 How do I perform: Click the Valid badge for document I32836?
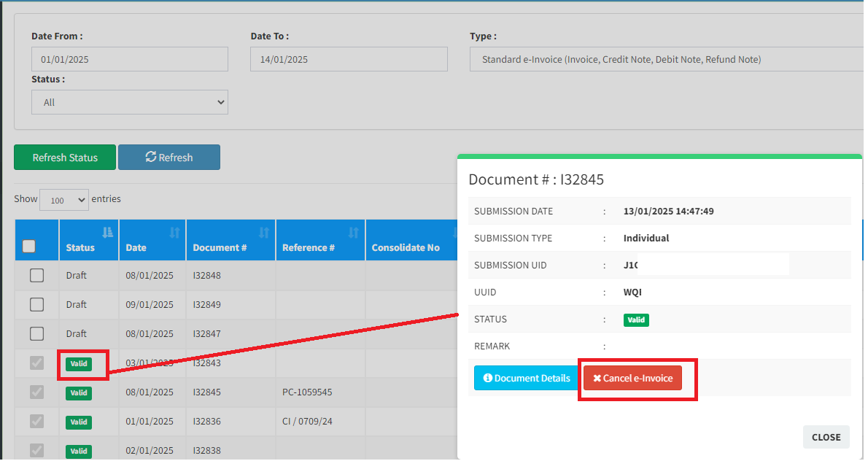click(x=79, y=422)
